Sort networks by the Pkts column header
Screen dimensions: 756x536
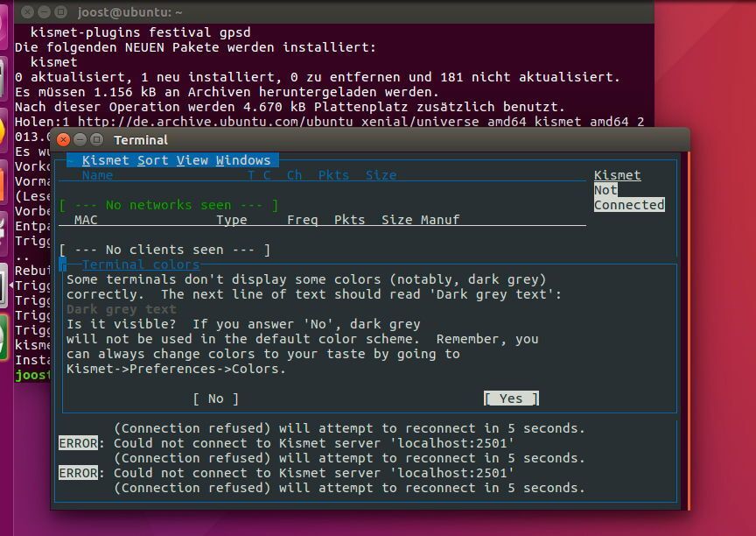click(x=336, y=175)
